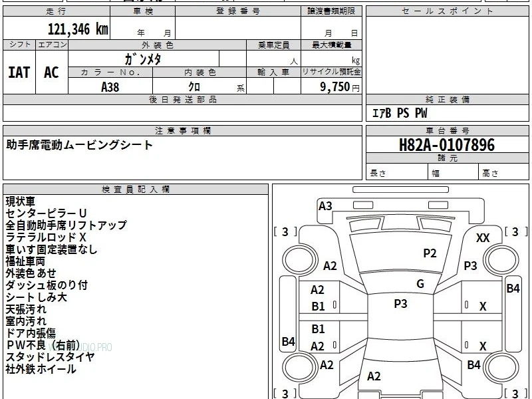Click the エアコン column header
532x399 pixels.
coord(52,45)
